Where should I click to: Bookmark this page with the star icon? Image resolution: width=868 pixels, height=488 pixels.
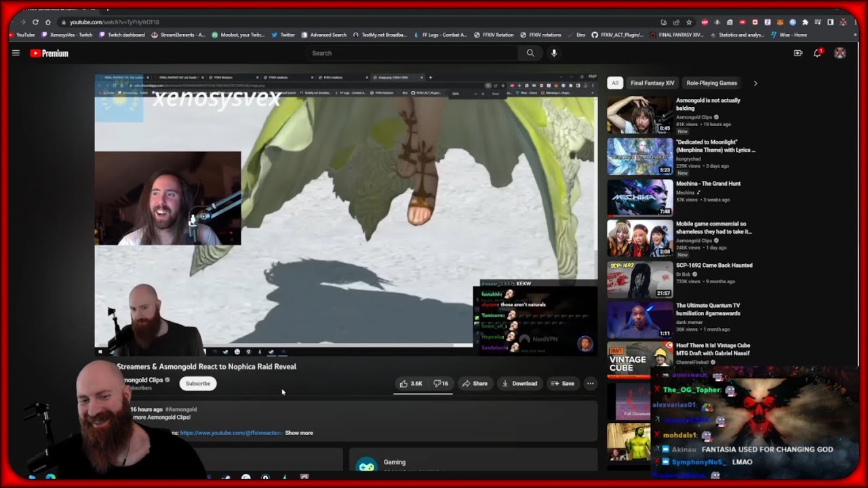point(689,22)
